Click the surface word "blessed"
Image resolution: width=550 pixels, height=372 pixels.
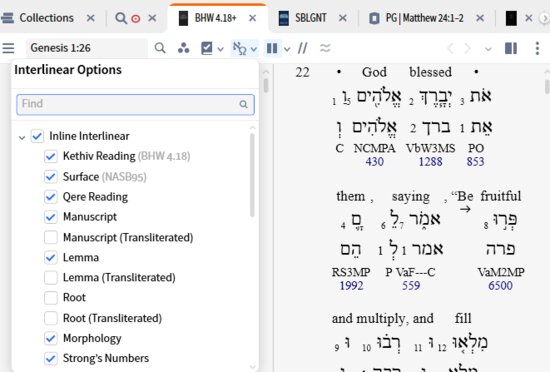(x=430, y=72)
